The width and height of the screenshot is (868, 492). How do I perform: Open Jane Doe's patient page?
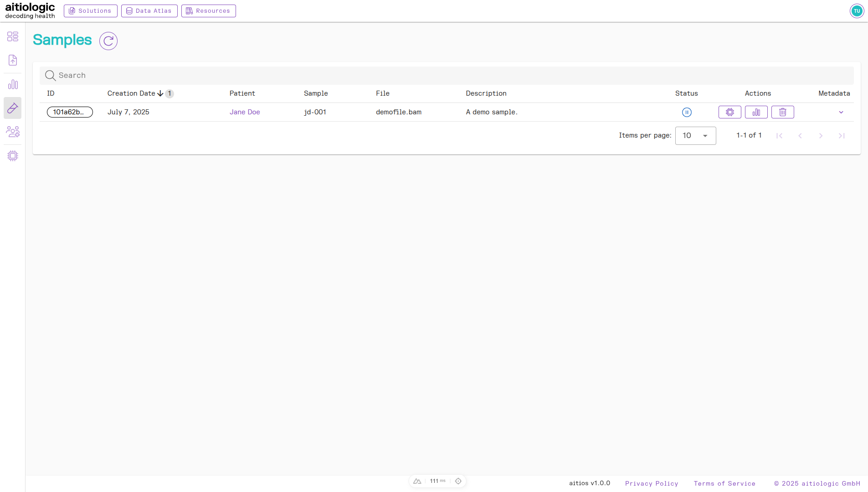click(245, 112)
